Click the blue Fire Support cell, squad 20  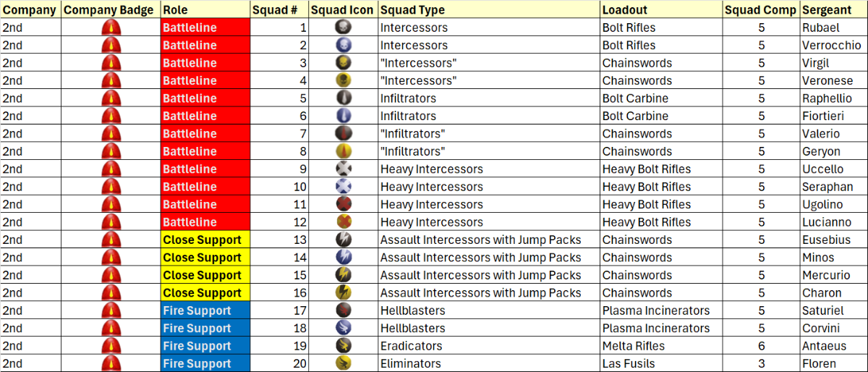[x=205, y=363]
